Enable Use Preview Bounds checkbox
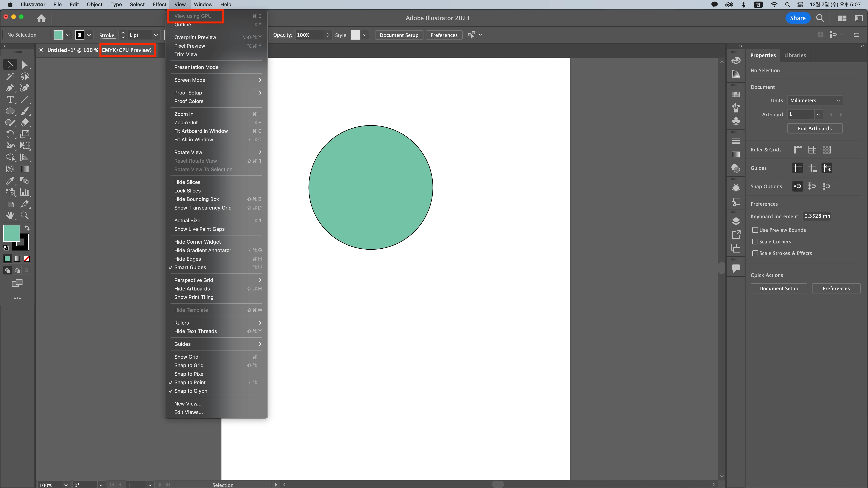 click(x=755, y=230)
